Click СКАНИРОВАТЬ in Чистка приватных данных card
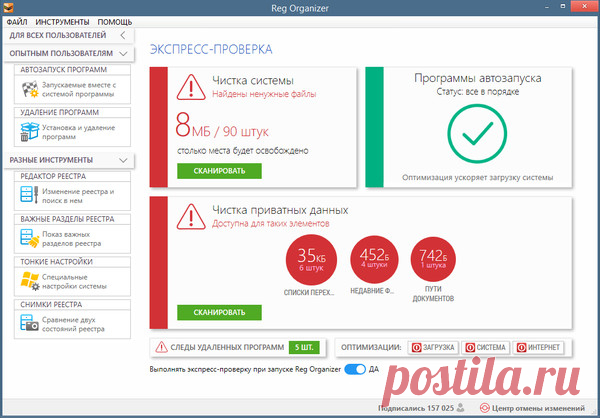Viewport: 600px width, 418px height. tap(219, 313)
